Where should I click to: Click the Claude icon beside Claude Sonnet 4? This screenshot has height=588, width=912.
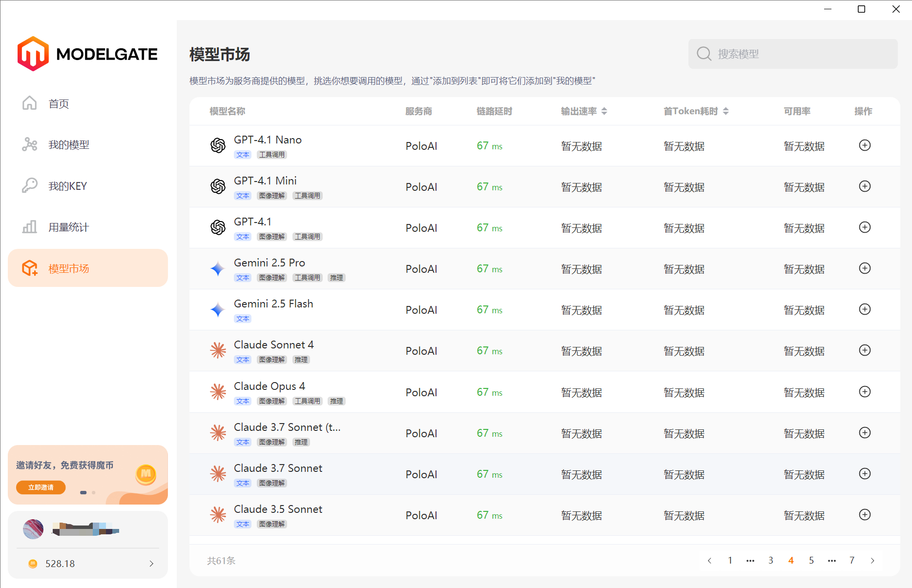point(218,350)
